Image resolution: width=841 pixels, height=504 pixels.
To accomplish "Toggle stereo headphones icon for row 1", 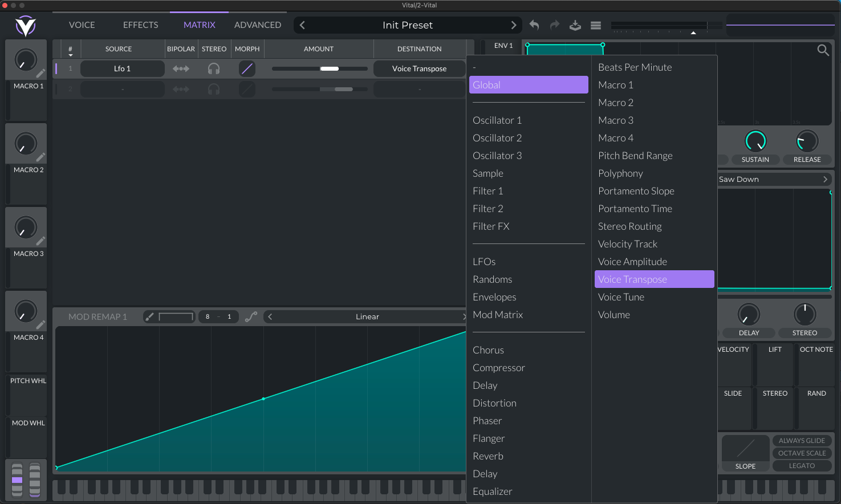I will click(x=214, y=69).
